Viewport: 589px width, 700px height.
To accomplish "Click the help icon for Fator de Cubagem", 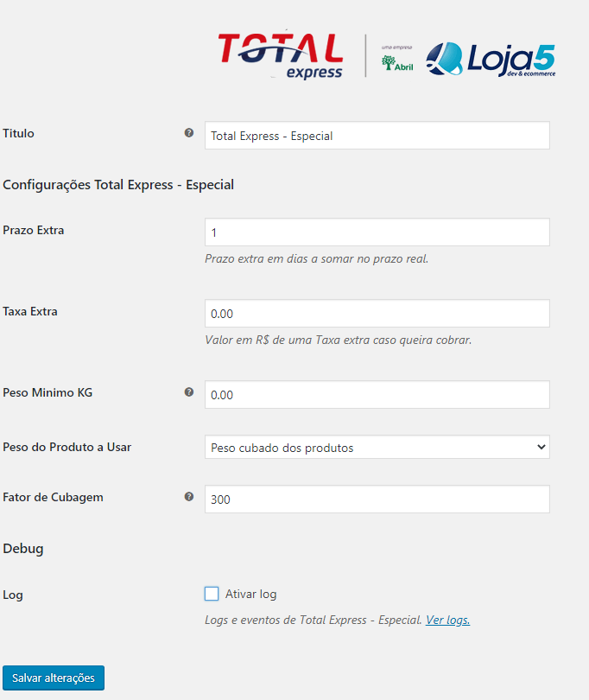I will pos(189,496).
